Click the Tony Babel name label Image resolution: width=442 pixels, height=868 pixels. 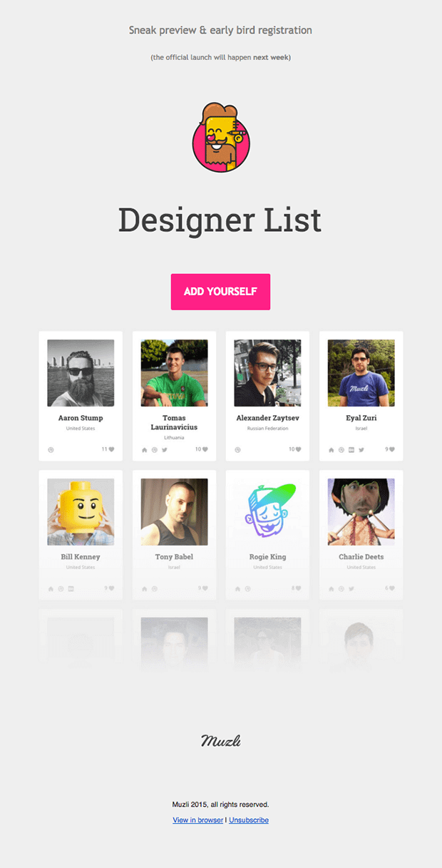point(174,557)
